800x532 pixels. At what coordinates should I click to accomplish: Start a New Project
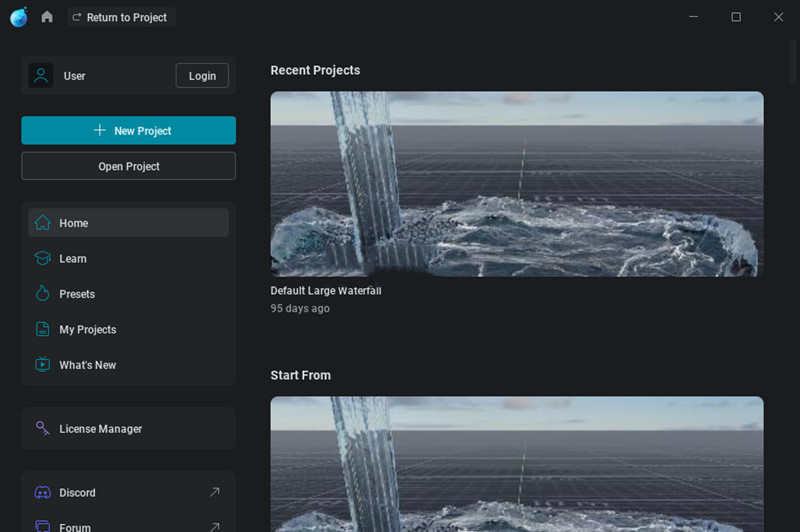(x=129, y=131)
